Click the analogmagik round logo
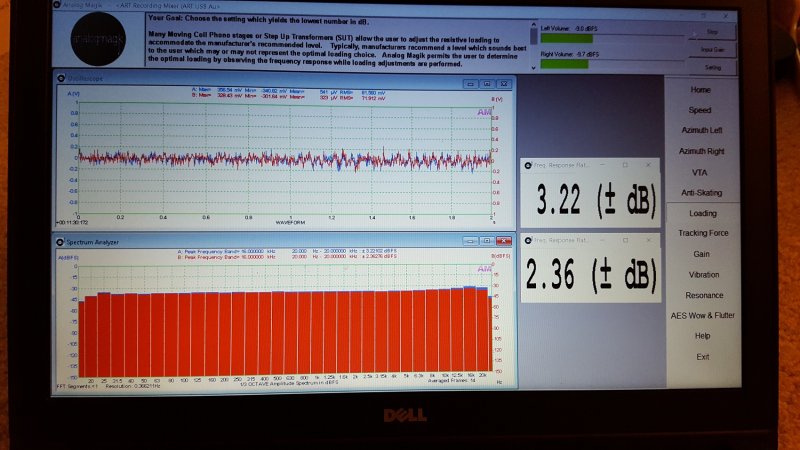800x450 pixels. pyautogui.click(x=98, y=39)
